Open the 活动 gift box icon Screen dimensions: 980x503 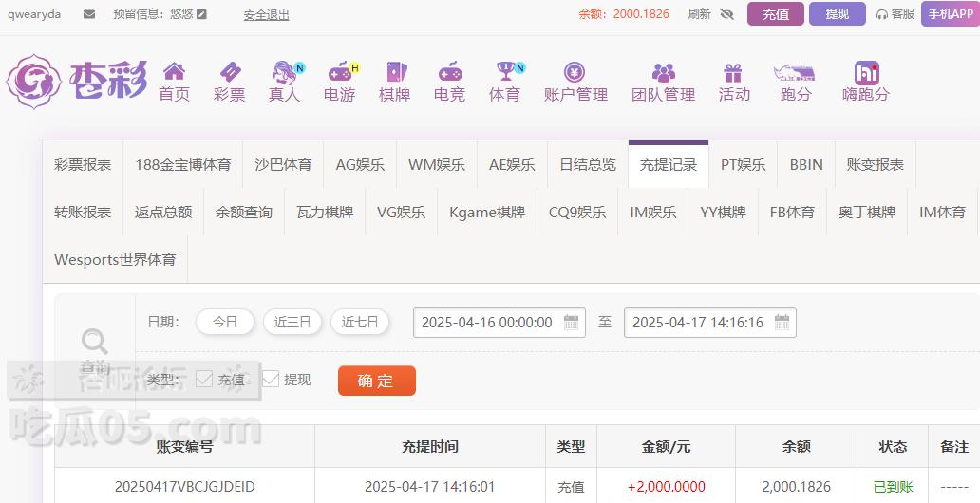[x=732, y=72]
